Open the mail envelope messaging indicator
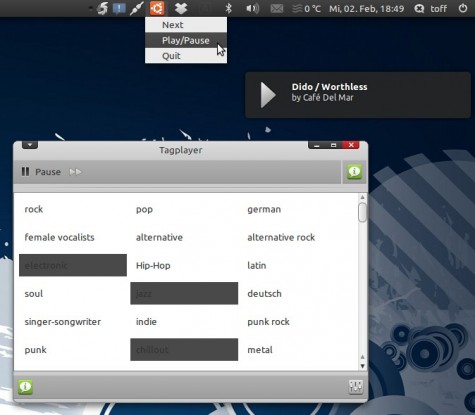This screenshot has height=415, width=475. tap(276, 8)
